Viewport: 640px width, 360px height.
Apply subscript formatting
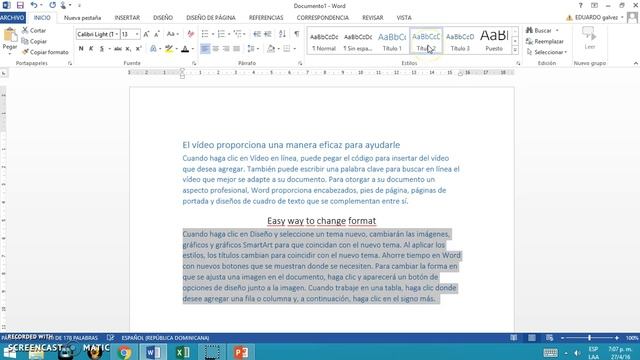pos(128,49)
